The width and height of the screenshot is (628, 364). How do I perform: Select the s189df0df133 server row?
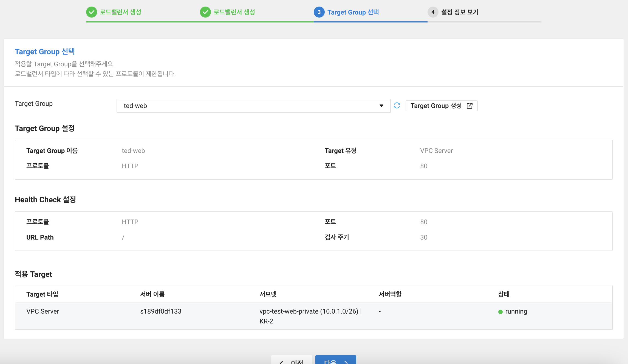click(x=161, y=311)
